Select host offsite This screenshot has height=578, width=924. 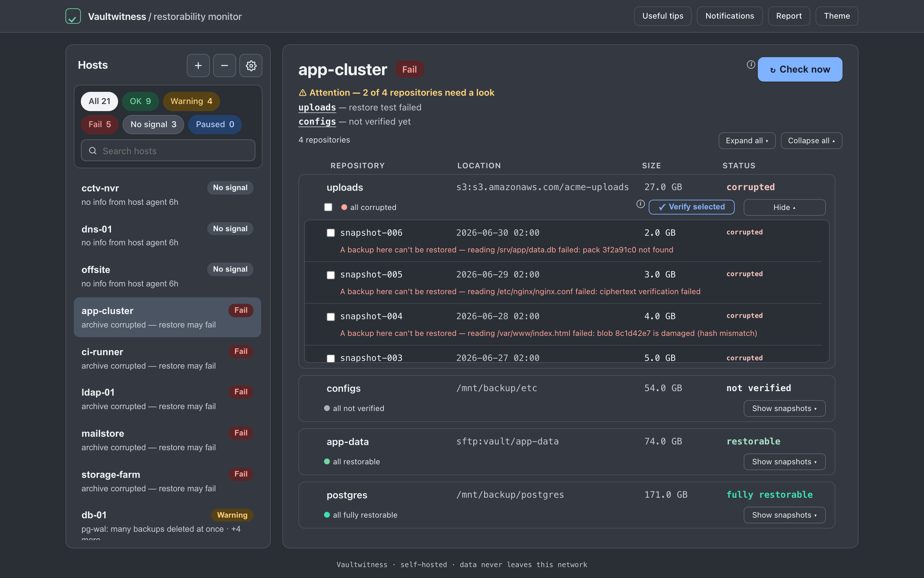[x=167, y=276]
